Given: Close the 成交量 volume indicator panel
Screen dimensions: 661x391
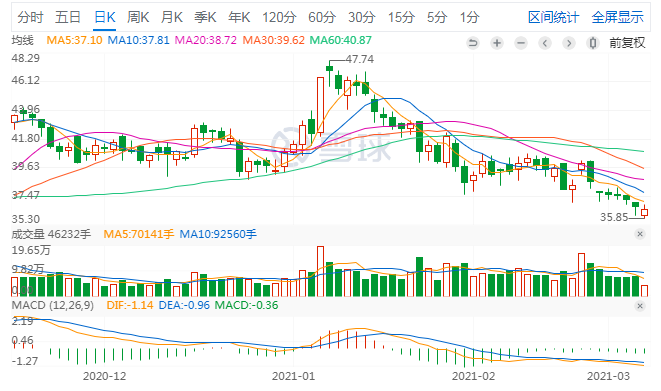Looking at the screenshot, I should tap(640, 234).
